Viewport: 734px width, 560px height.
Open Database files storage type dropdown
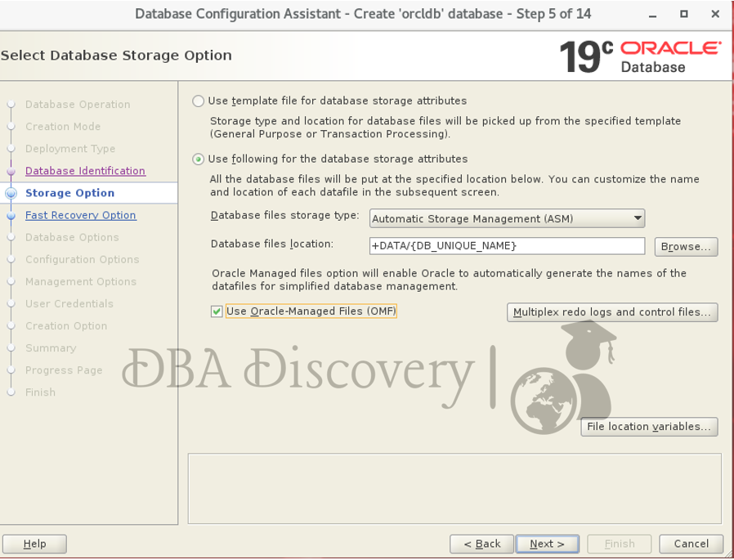coord(507,218)
